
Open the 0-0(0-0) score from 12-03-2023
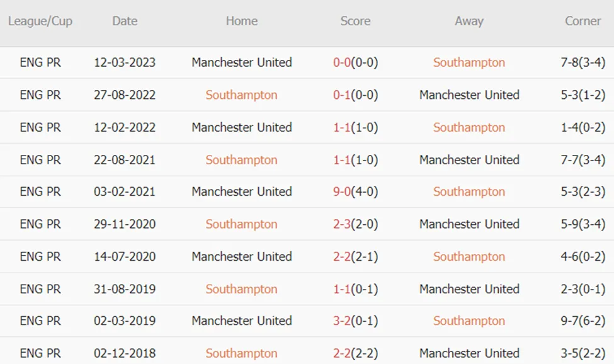click(x=355, y=62)
